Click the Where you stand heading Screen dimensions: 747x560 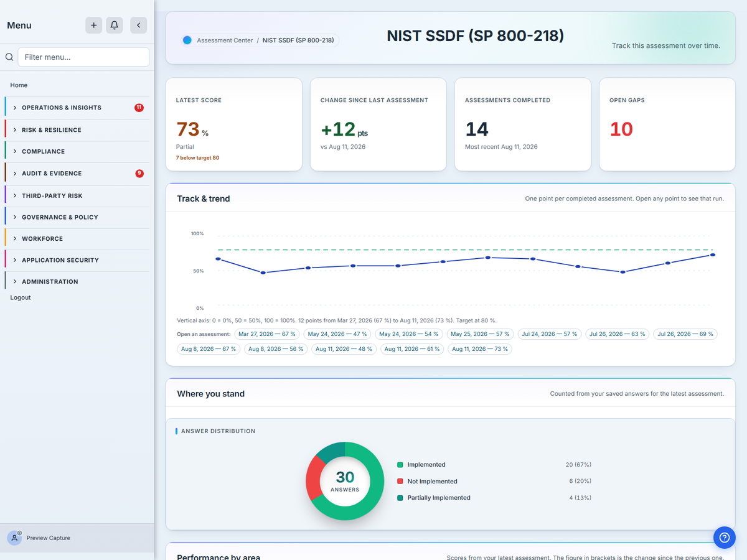pos(210,394)
